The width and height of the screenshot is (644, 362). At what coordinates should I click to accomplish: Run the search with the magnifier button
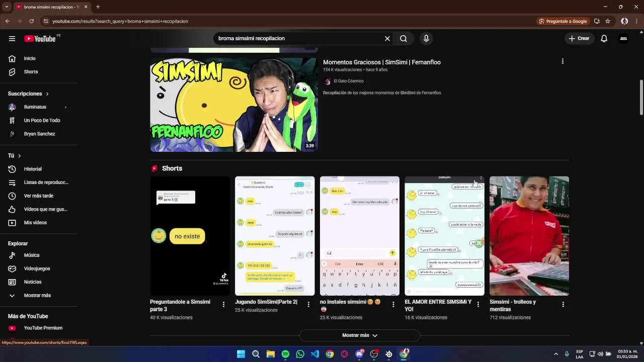(x=404, y=39)
